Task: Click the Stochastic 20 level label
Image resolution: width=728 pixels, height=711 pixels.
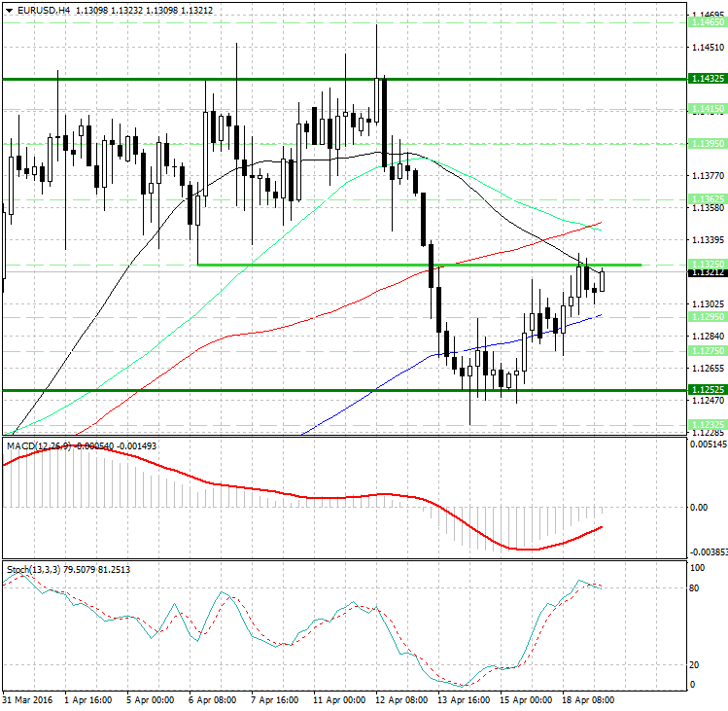Action: [x=695, y=665]
